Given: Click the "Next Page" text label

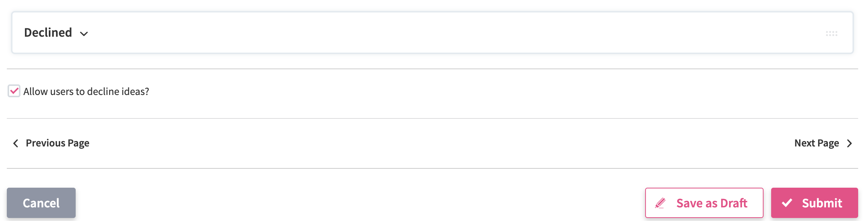Looking at the screenshot, I should [x=817, y=143].
